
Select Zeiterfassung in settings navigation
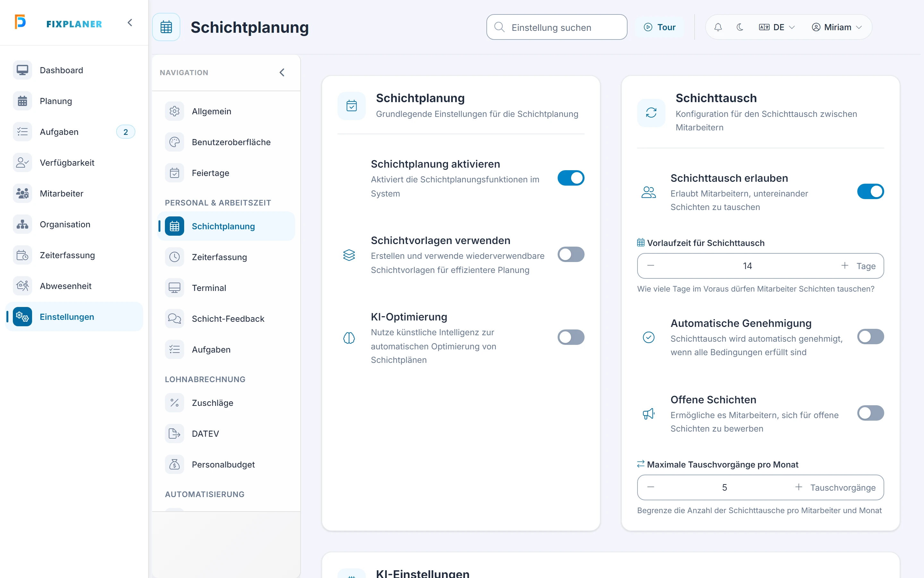pos(226,257)
